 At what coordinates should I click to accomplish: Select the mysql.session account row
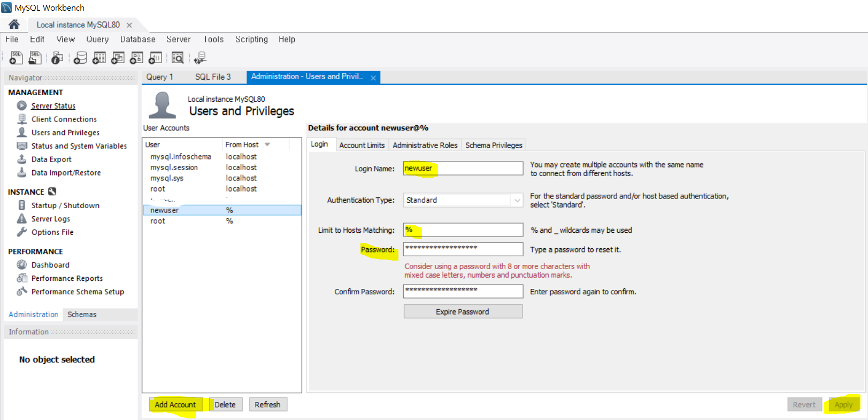pyautogui.click(x=222, y=167)
